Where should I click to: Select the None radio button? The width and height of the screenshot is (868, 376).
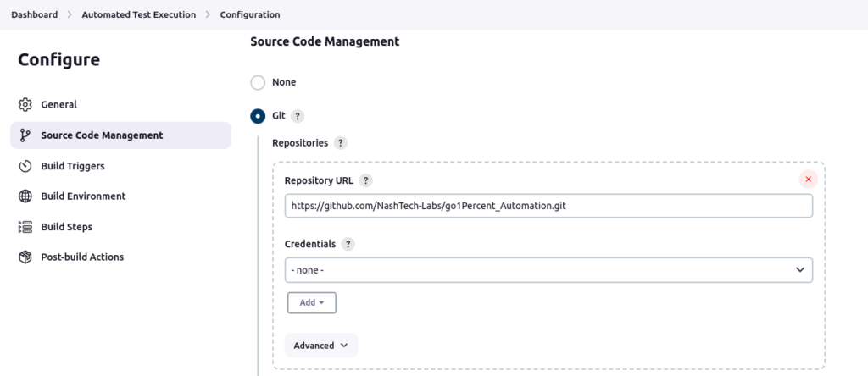coord(258,83)
